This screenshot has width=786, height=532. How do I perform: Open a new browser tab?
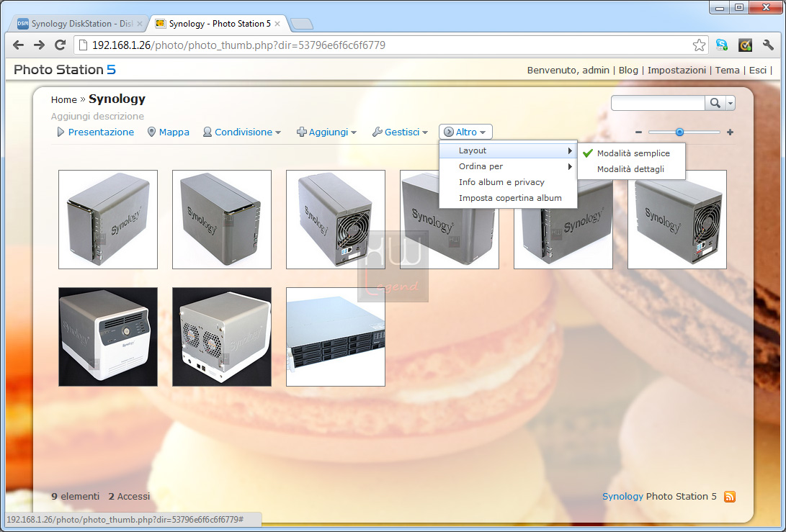pos(302,24)
